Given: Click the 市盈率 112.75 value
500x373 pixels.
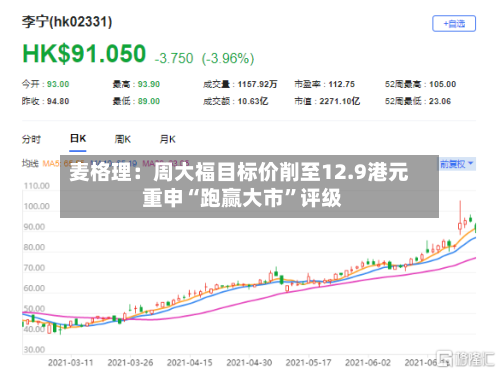Looking at the screenshot, I should tap(342, 84).
